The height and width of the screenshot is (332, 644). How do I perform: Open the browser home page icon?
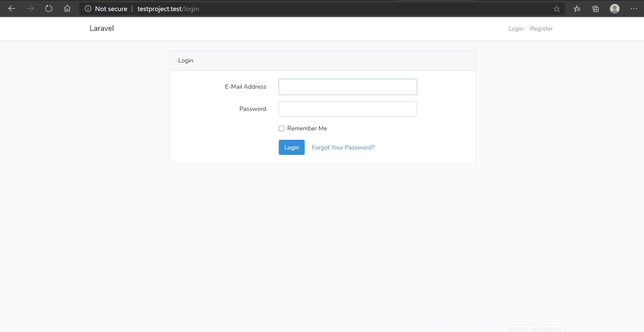pos(67,9)
